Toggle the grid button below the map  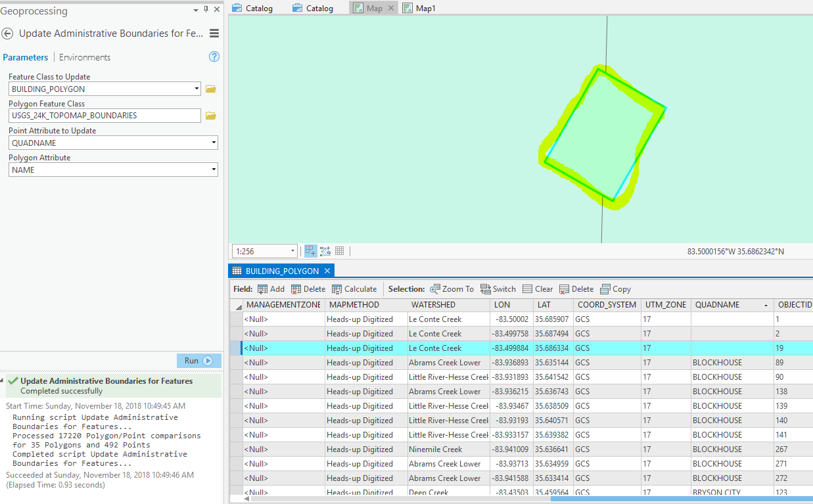pos(339,251)
